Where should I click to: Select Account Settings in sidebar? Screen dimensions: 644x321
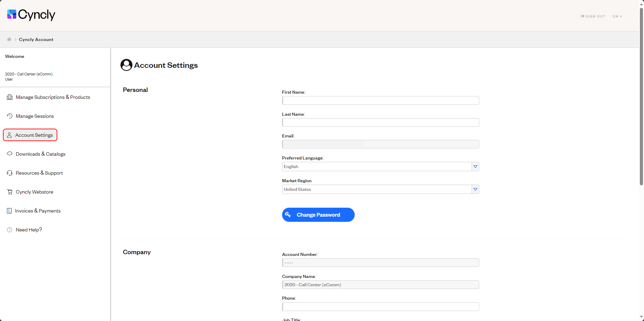click(x=30, y=135)
